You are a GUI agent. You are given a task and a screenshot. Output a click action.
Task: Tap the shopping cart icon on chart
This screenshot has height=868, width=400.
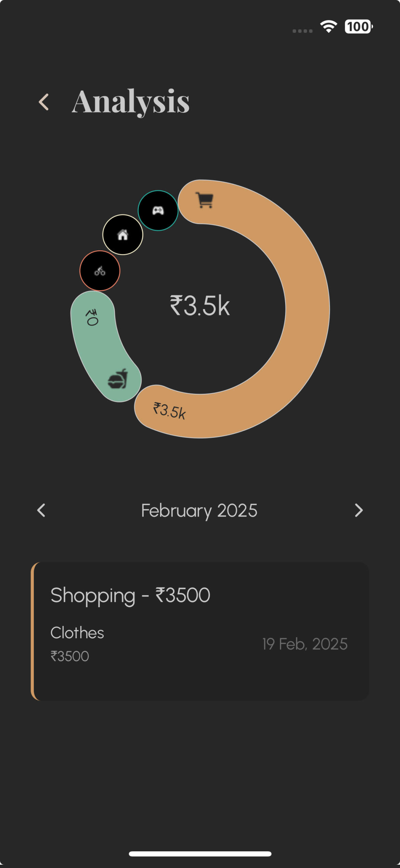tap(204, 200)
